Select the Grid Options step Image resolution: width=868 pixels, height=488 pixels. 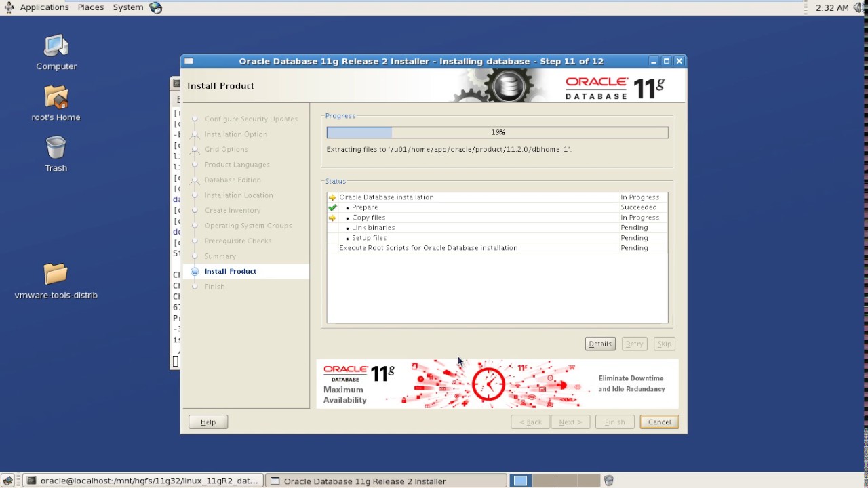pos(226,149)
